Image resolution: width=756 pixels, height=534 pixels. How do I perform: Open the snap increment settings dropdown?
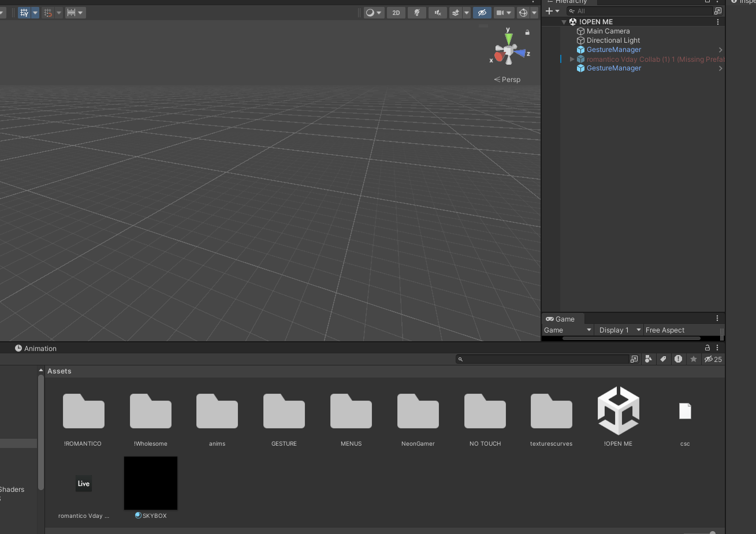[76, 13]
